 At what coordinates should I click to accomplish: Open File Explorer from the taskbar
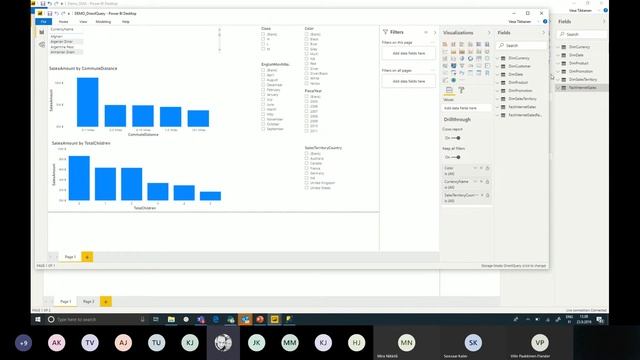(171, 319)
